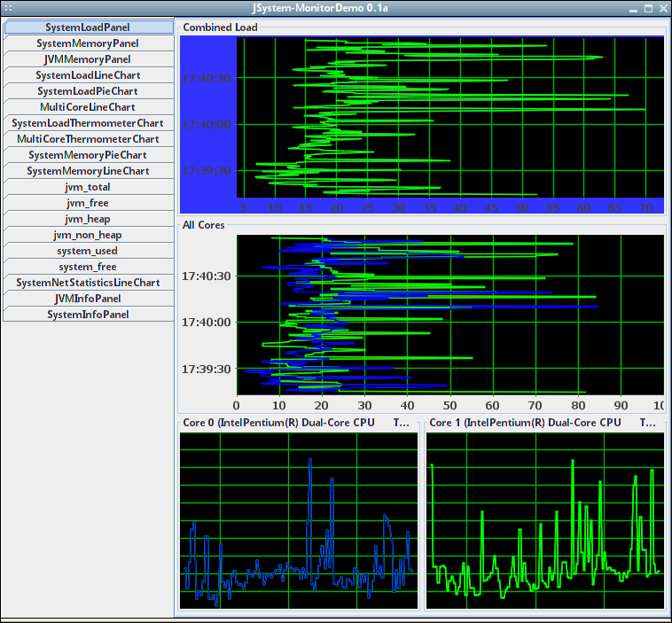
Task: Click the 50 tick on All Cores axis
Action: point(449,405)
